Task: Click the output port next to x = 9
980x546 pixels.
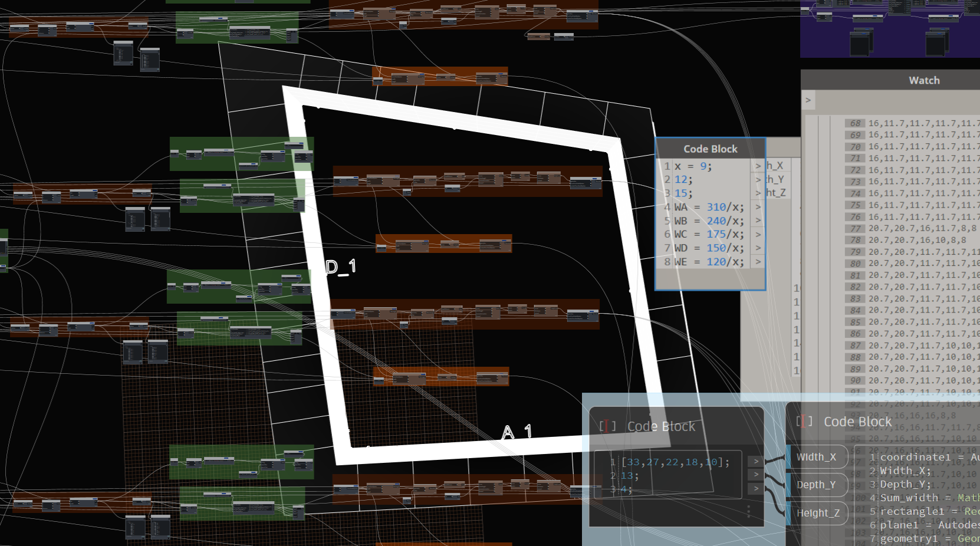Action: (758, 166)
